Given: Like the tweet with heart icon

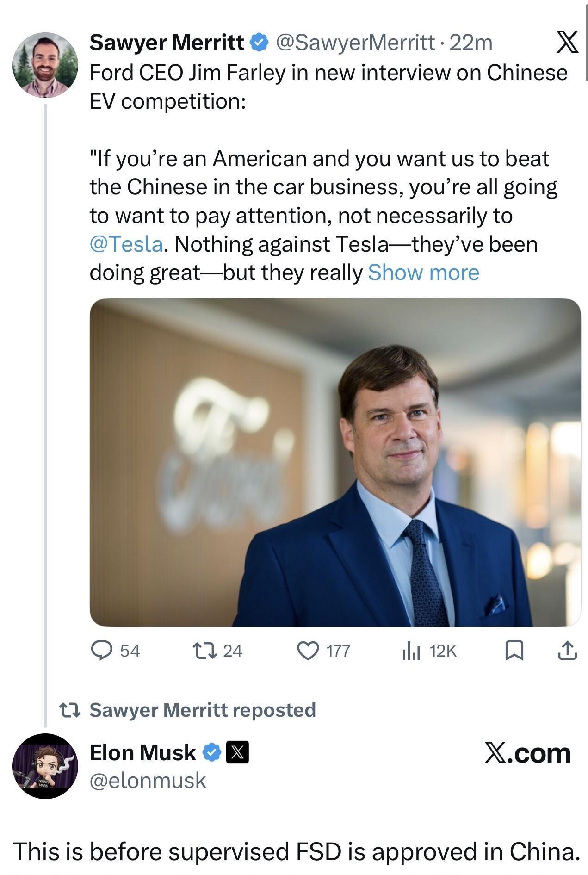Looking at the screenshot, I should coord(308,650).
